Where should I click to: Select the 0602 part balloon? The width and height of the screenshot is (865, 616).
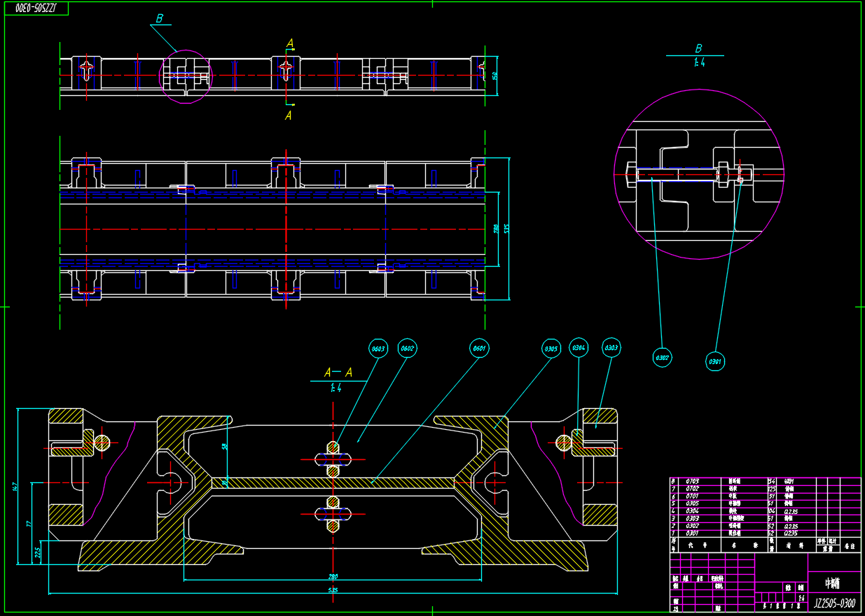point(406,348)
